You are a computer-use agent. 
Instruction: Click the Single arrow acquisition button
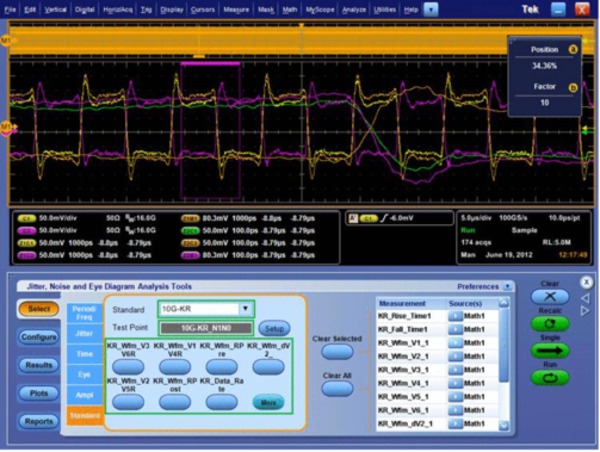tap(549, 351)
